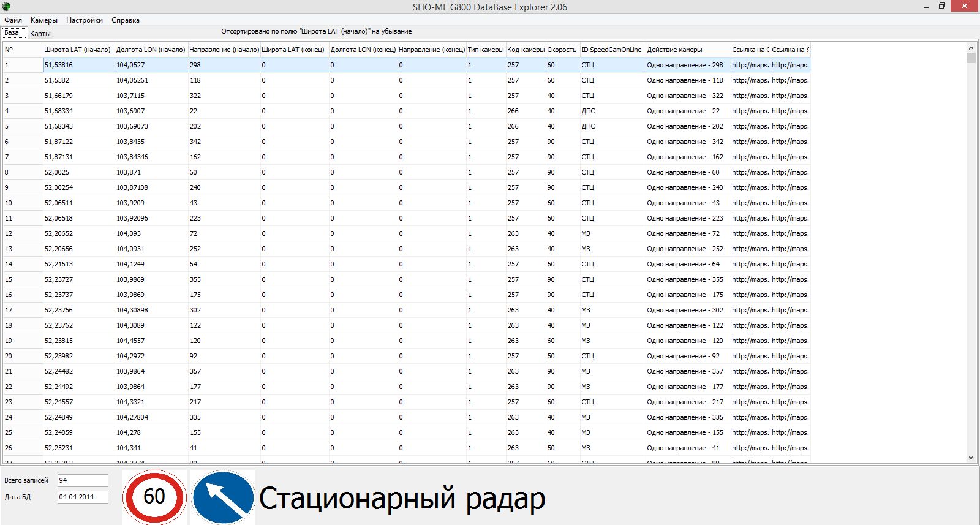980x525 pixels.
Task: Select latitude cell 52,24492
Action: click(79, 387)
